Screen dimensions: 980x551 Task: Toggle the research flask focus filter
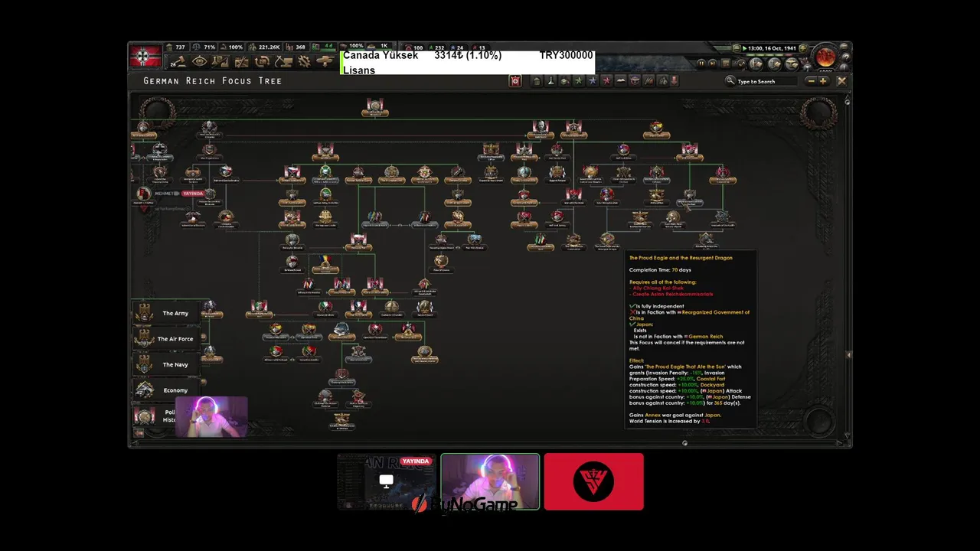coord(550,81)
